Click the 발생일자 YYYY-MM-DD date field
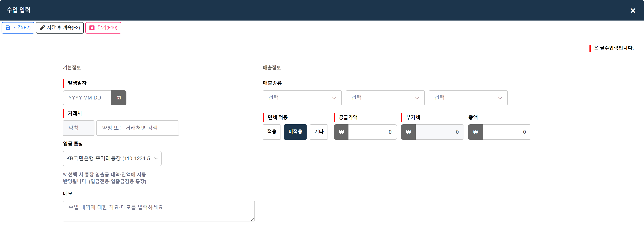Screen dimensions: 644x225 pos(87,98)
